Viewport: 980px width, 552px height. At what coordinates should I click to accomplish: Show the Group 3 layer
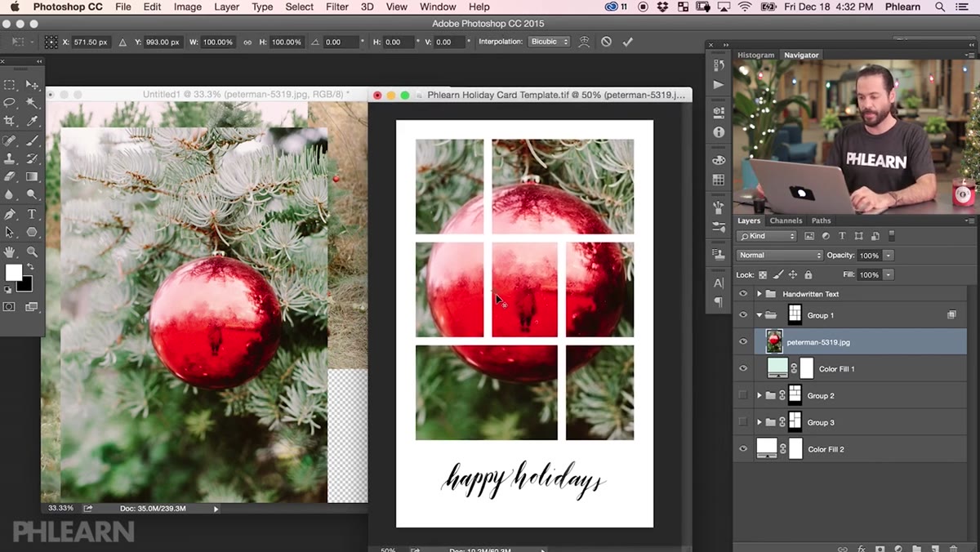[x=742, y=422]
